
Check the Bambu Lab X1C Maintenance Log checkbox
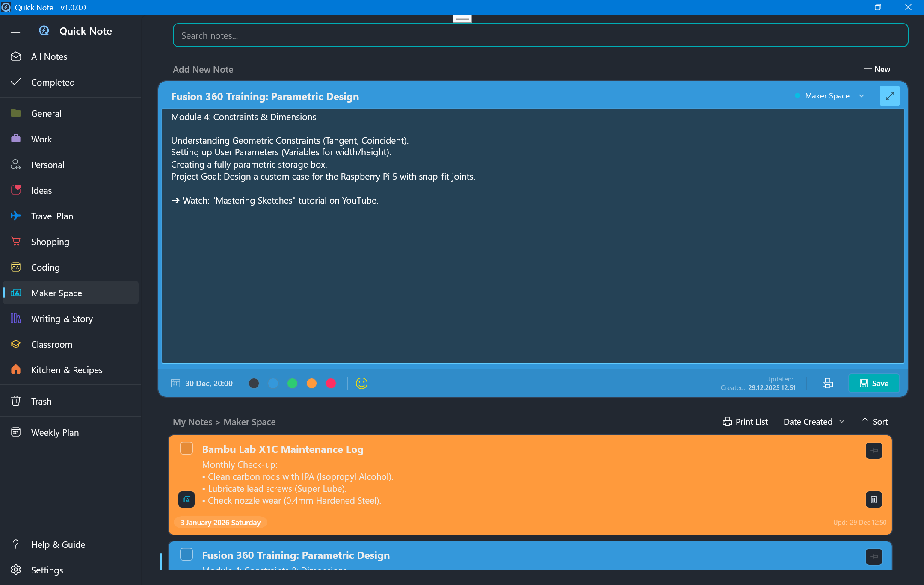pyautogui.click(x=187, y=448)
